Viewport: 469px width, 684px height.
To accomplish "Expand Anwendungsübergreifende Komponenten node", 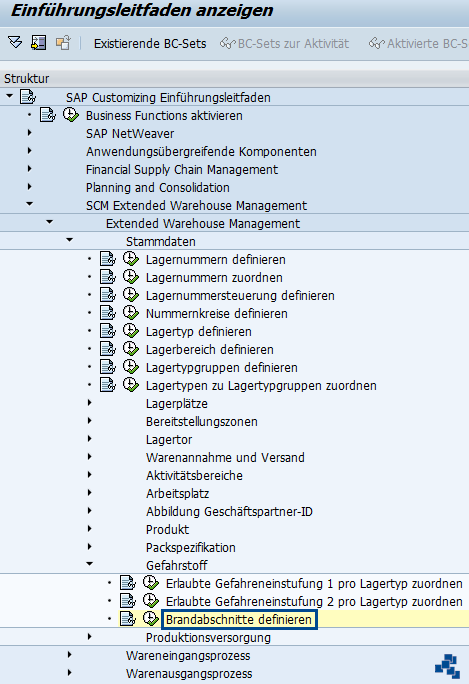I will point(30,150).
